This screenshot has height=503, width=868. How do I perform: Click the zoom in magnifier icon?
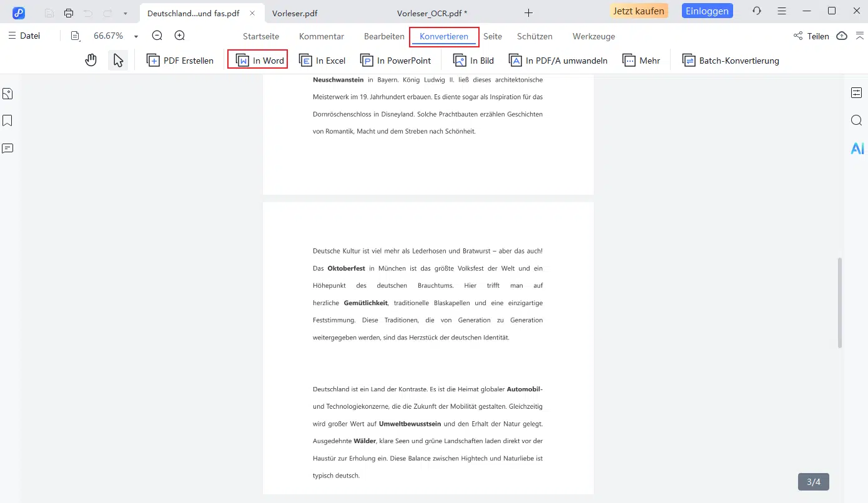click(x=180, y=36)
